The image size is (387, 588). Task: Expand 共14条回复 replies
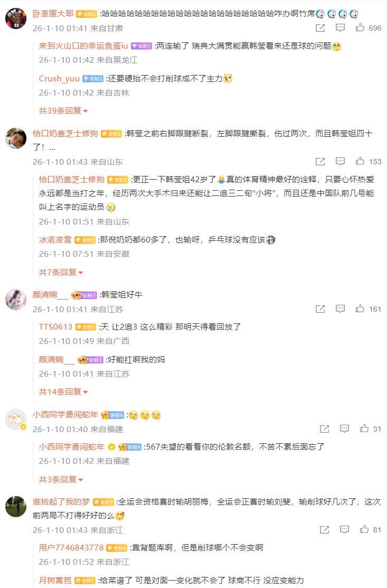[63, 391]
